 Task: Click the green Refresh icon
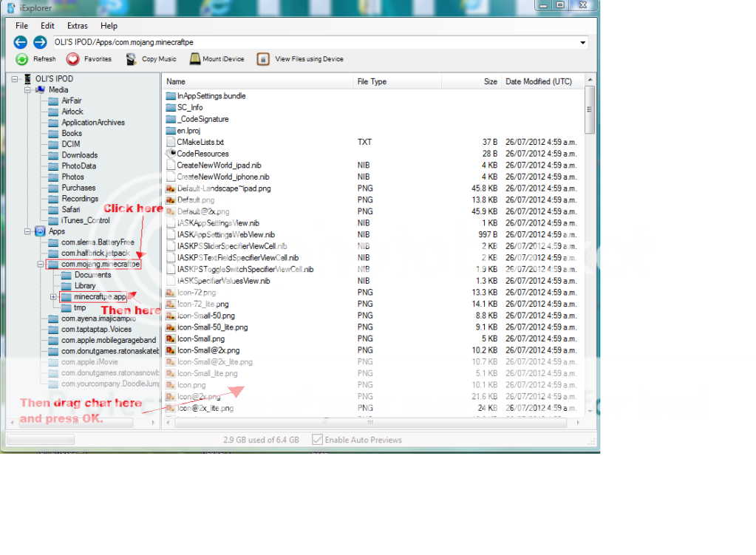pyautogui.click(x=22, y=59)
